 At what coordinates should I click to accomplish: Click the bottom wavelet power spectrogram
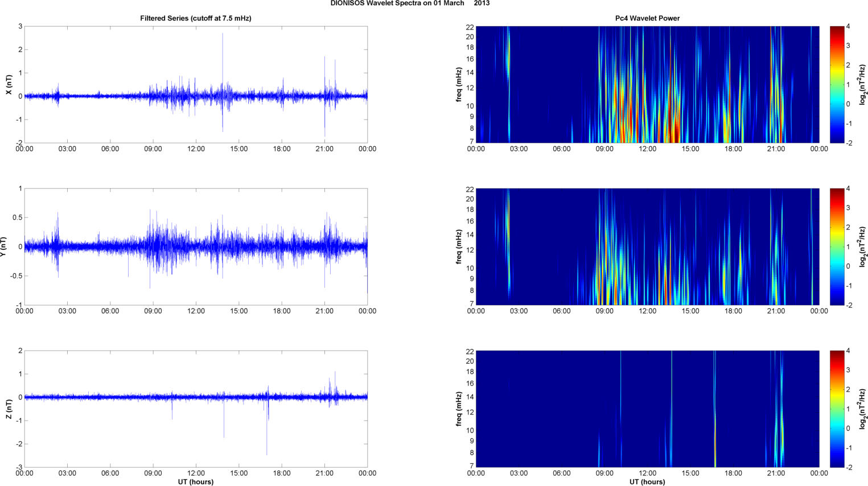(647, 409)
